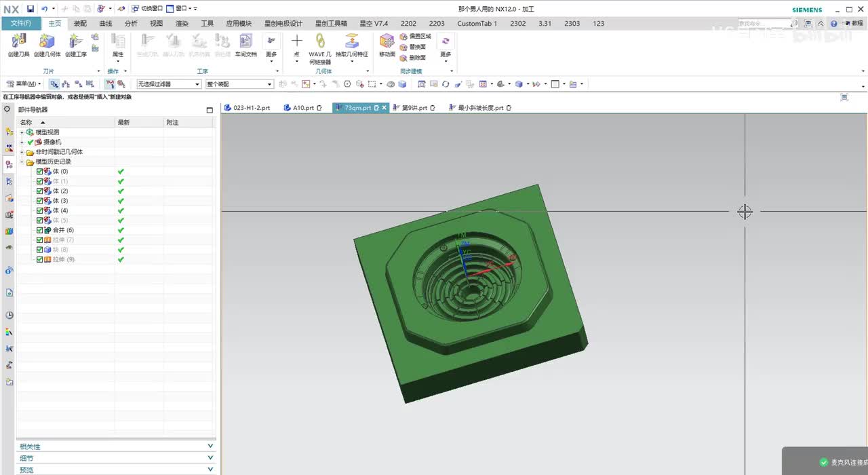Image resolution: width=868 pixels, height=475 pixels.
Task: Toggle checkbox for 块 (8)
Action: click(40, 250)
